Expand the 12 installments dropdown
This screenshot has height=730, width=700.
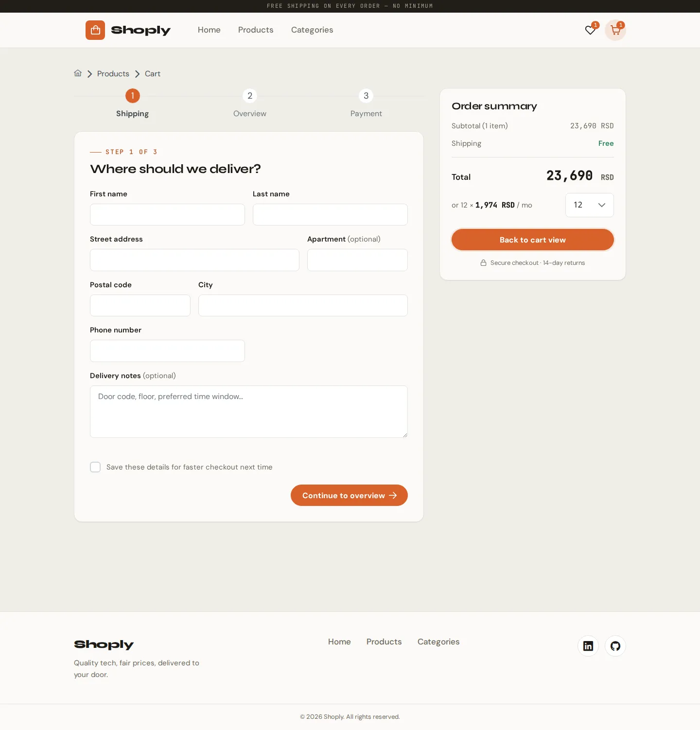[590, 205]
